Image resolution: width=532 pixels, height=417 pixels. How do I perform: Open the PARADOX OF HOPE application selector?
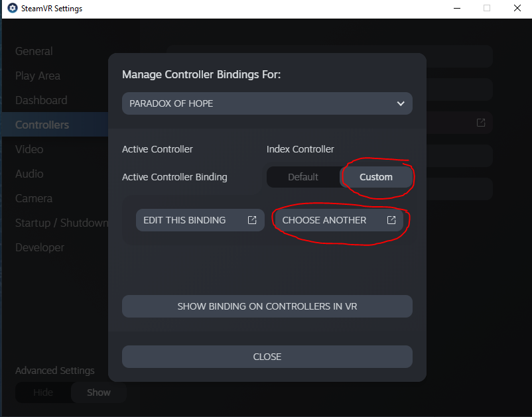(267, 103)
